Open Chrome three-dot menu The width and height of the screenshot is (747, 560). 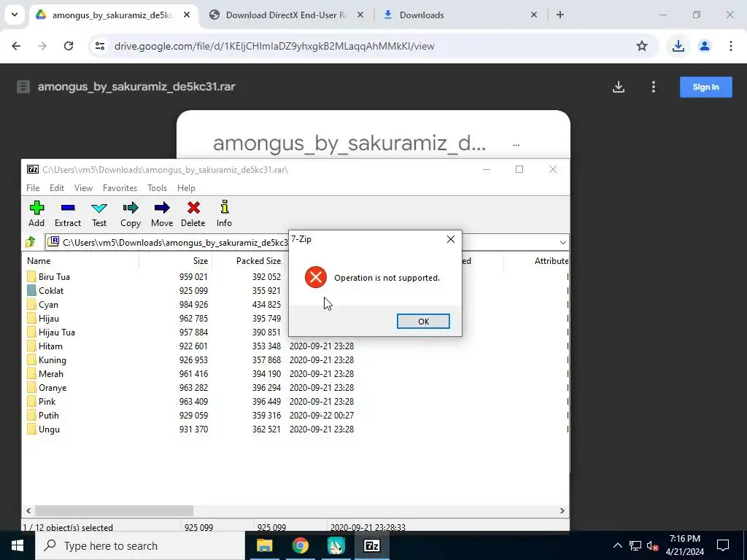(731, 46)
